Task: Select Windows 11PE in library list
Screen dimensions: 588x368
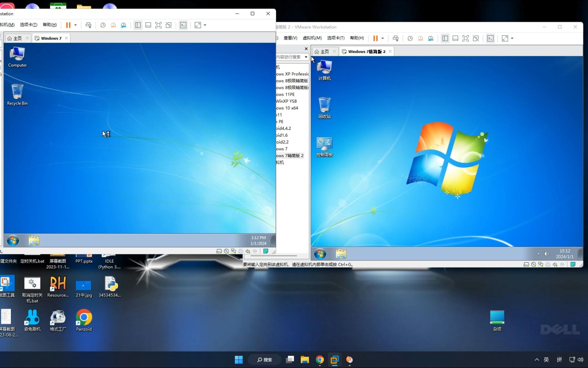Action: [x=285, y=94]
